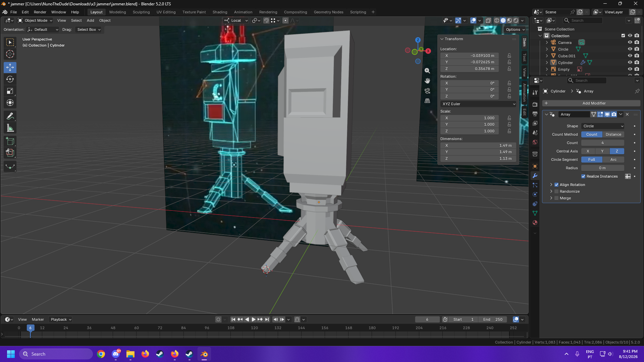Collapse the Transform panel
644x362 pixels.
(x=442, y=39)
